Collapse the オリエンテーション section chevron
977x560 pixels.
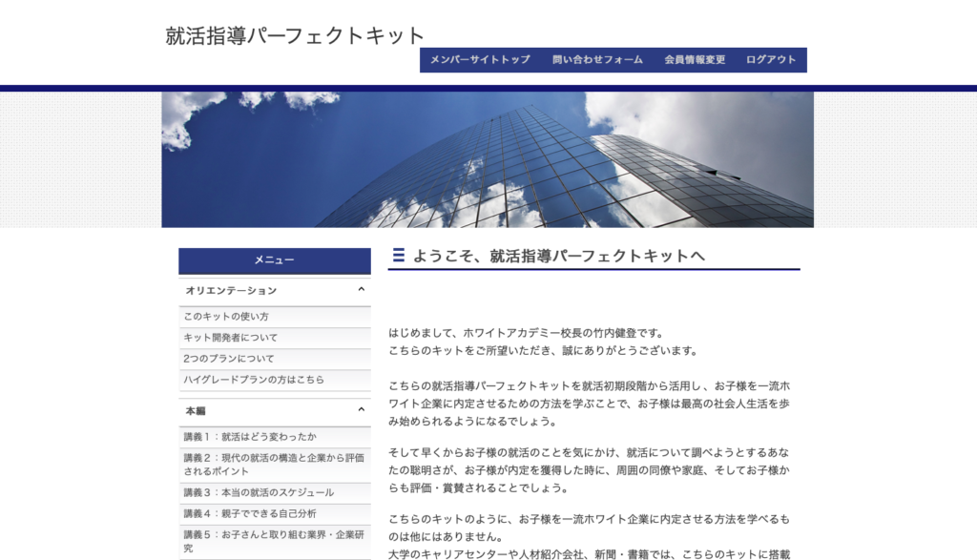(x=361, y=290)
